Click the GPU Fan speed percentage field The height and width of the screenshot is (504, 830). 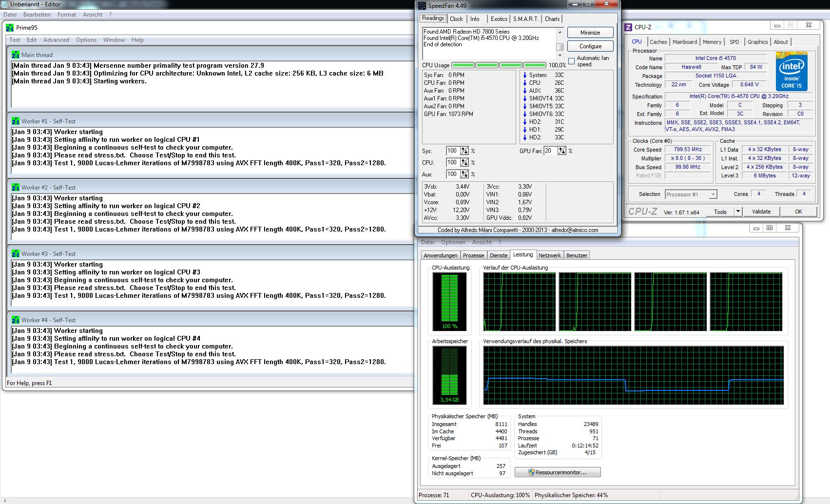(551, 151)
